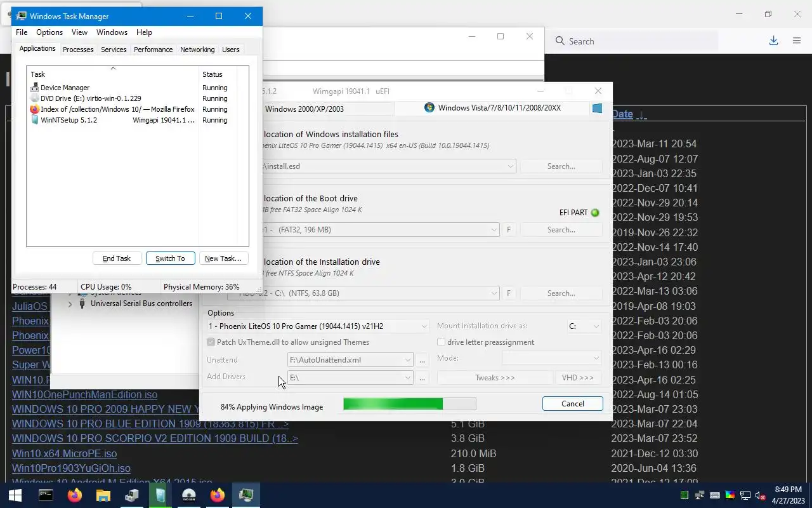Open first Firefox icon on taskbar
This screenshot has height=508, width=812.
tap(75, 495)
